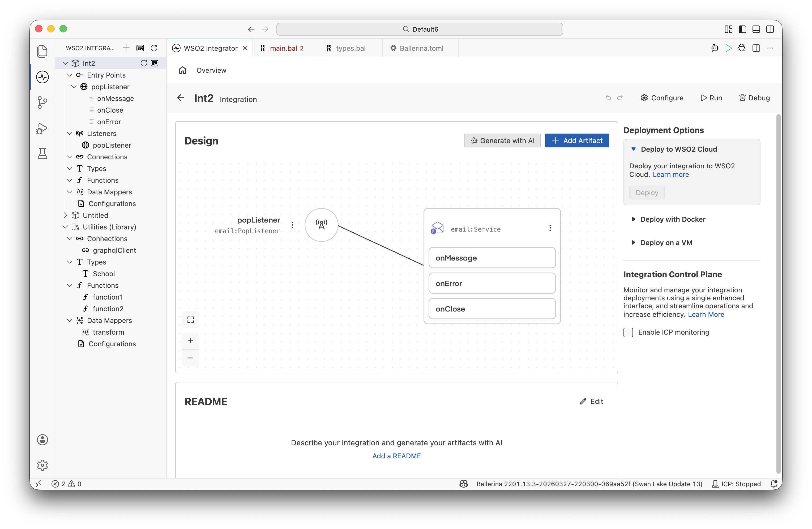
Task: Open the popListener three-dot menu
Action: click(292, 225)
